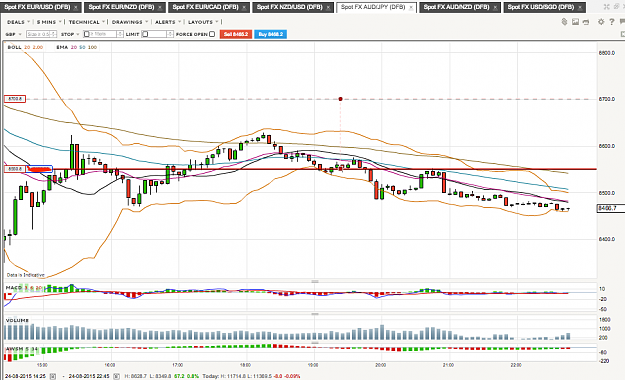
Task: Enable the Stop checkbox
Action: click(86, 34)
